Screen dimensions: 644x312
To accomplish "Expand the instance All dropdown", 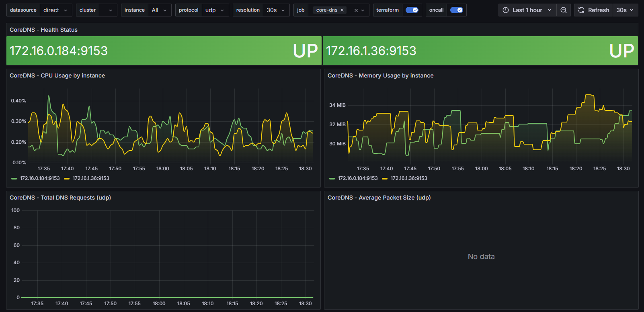I will pyautogui.click(x=160, y=10).
